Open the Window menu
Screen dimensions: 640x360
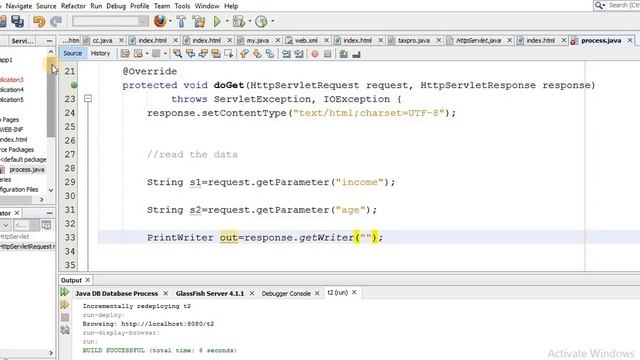pos(207,6)
